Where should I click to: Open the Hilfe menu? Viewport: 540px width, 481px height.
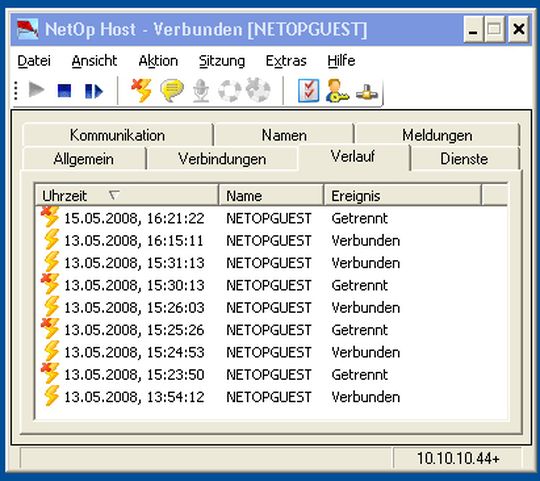point(341,61)
